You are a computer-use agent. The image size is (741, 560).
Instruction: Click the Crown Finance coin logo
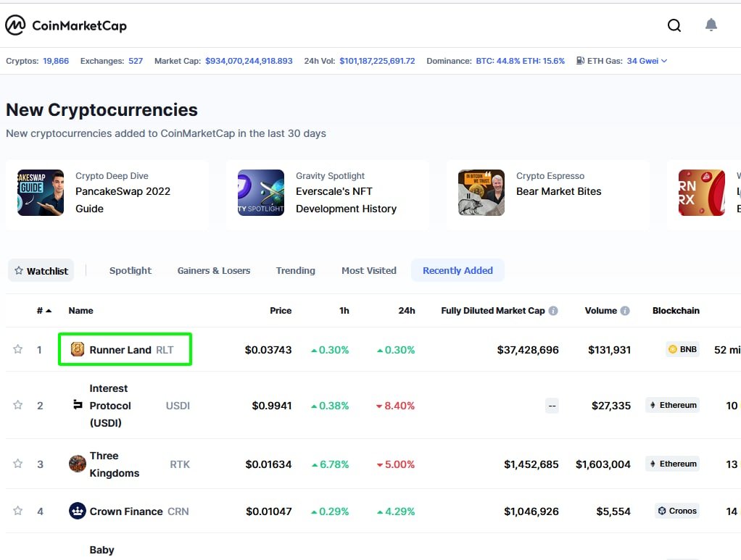[77, 511]
